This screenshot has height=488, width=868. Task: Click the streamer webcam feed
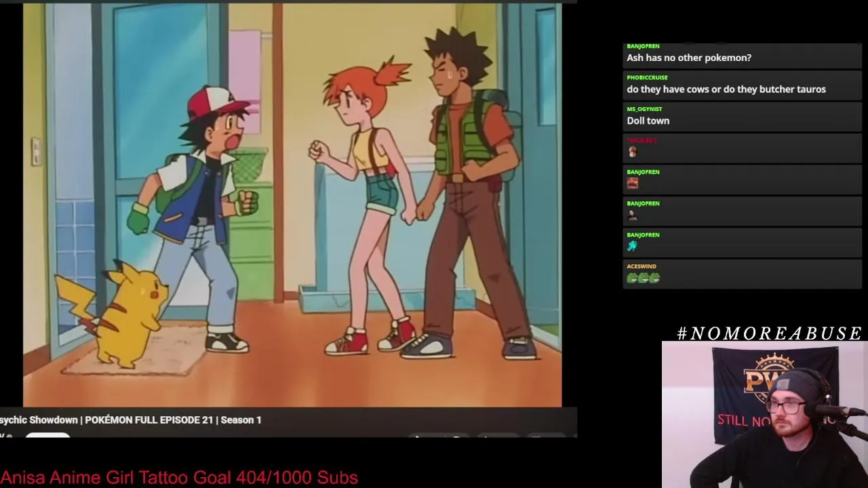point(764,415)
